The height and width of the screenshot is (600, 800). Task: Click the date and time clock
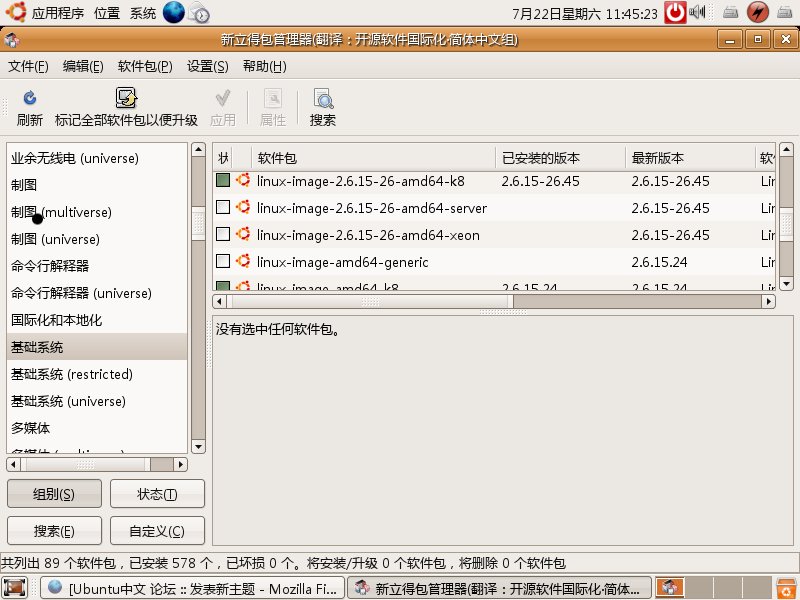coord(585,14)
